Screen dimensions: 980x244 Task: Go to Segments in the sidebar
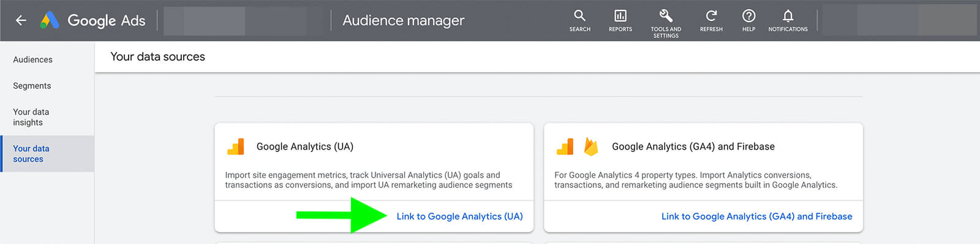click(32, 86)
